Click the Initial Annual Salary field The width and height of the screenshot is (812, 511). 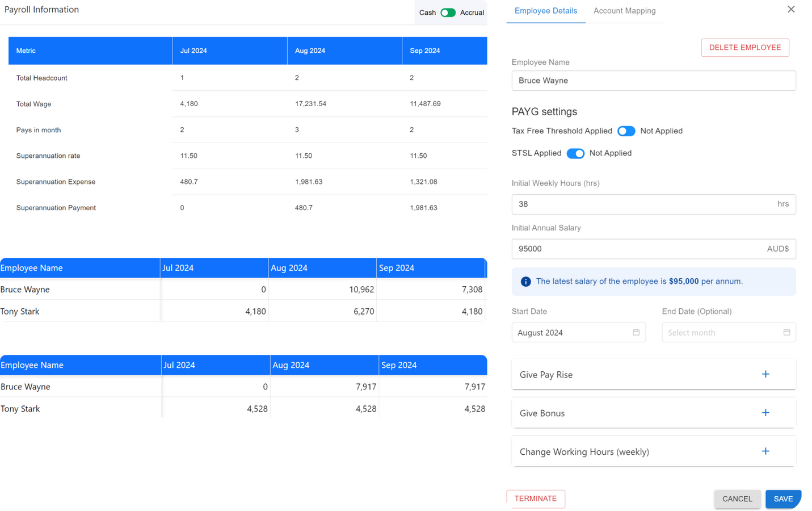636,249
